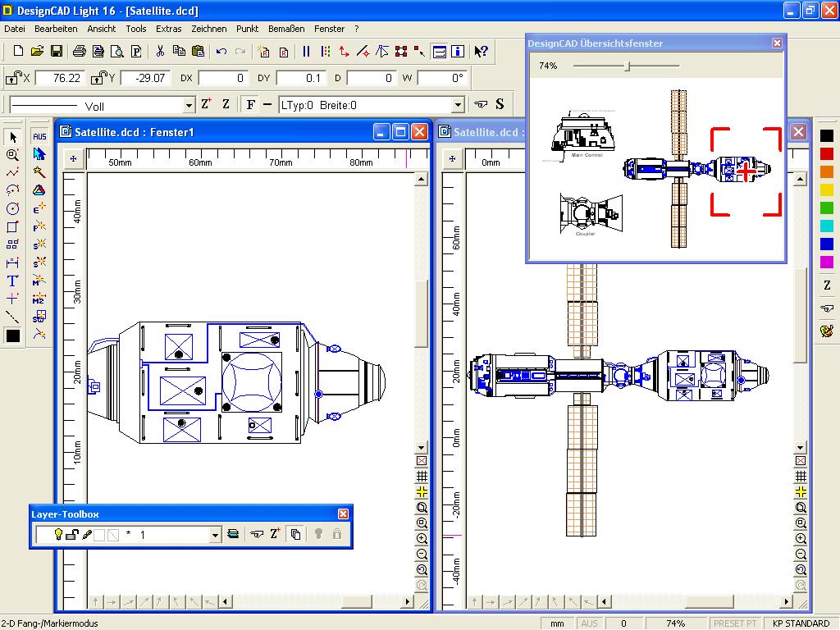Activate the zoom magnifier tool

pyautogui.click(x=11, y=154)
